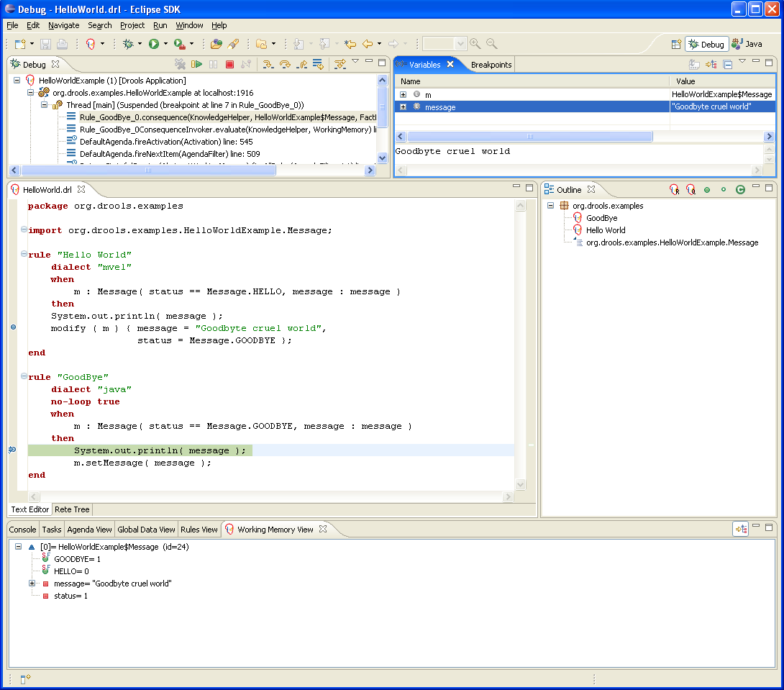This screenshot has height=690, width=784.
Task: Switch to the Breakpoints tab
Action: (491, 65)
